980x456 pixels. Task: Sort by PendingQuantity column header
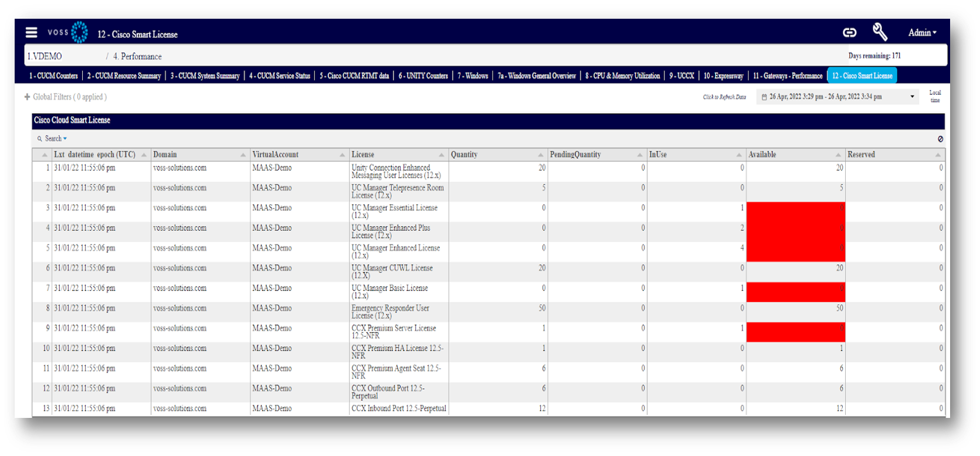pyautogui.click(x=596, y=155)
